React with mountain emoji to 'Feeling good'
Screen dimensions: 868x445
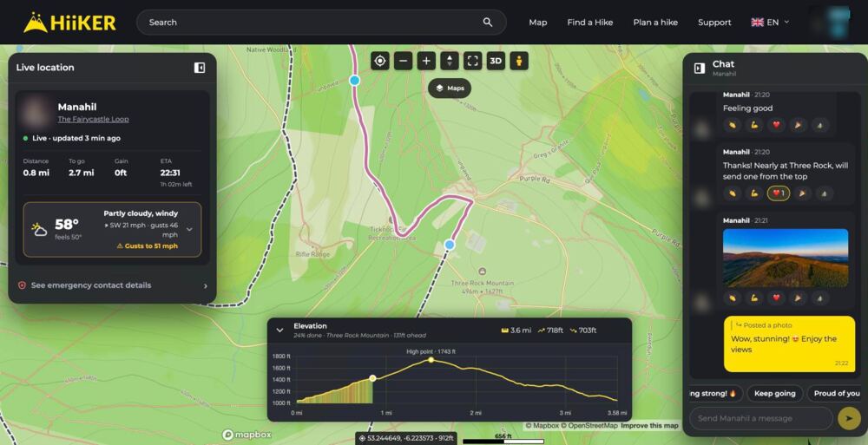[x=820, y=125]
